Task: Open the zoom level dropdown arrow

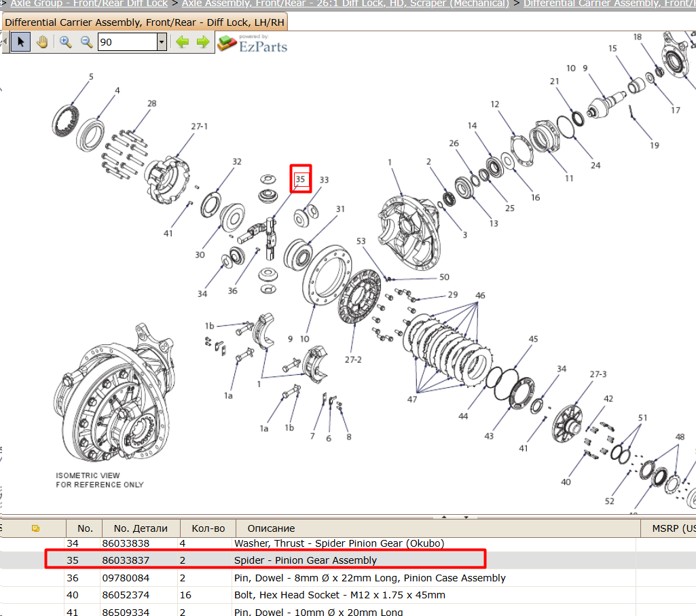Action: tap(162, 42)
